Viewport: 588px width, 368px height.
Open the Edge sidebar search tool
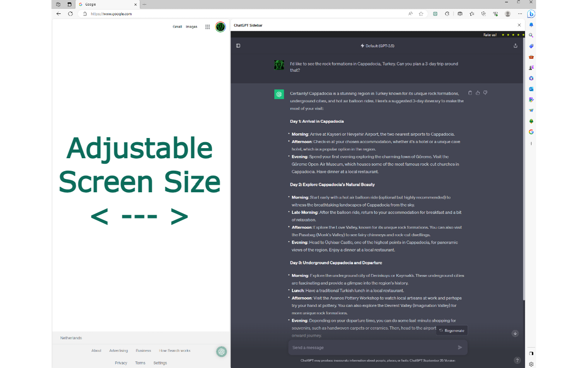pyautogui.click(x=531, y=35)
